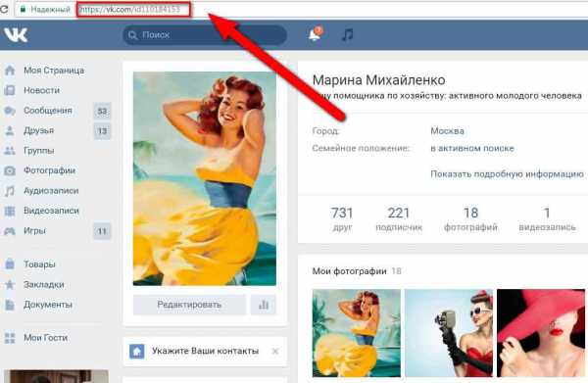Click the Редактировать button

click(x=189, y=305)
